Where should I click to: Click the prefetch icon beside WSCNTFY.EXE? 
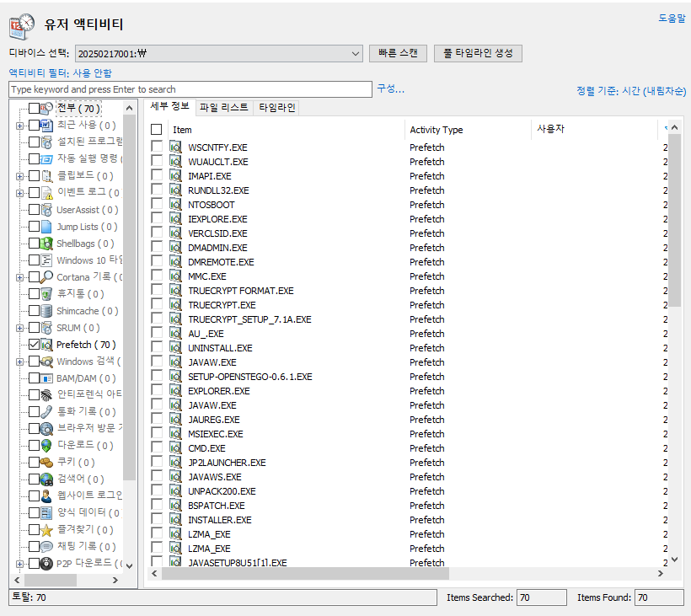[x=175, y=147]
